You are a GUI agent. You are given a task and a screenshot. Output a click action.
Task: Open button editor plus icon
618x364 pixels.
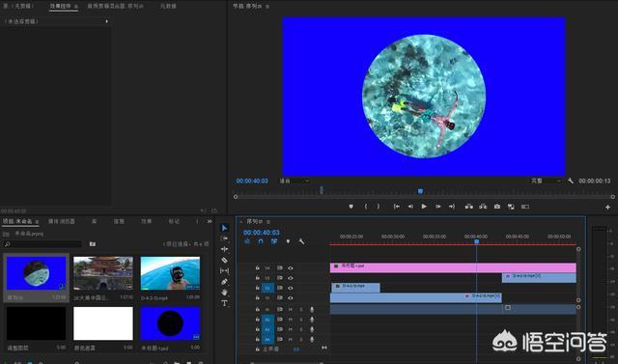607,207
